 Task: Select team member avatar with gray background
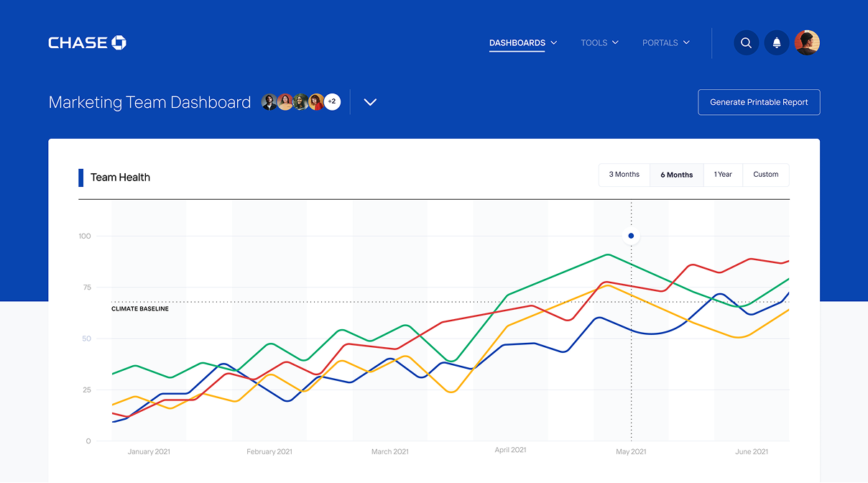[269, 102]
